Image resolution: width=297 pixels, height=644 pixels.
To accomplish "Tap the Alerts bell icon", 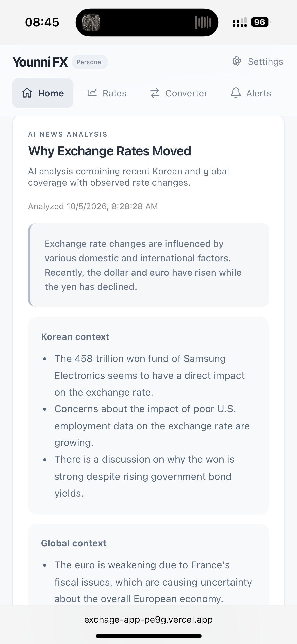I will (236, 93).
